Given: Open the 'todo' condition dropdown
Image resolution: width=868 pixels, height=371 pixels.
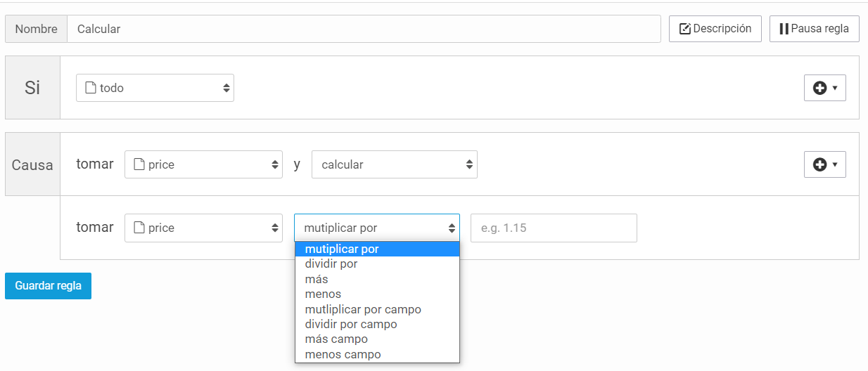Looking at the screenshot, I should click(x=155, y=88).
